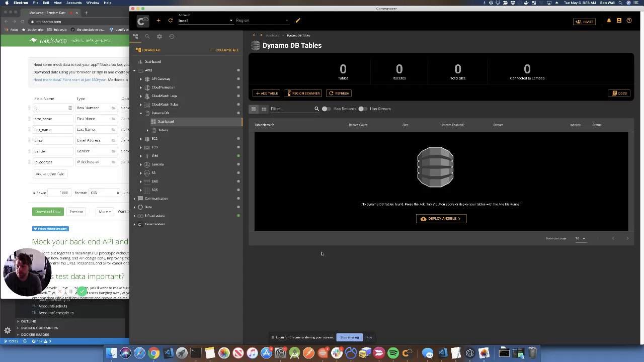The height and width of the screenshot is (362, 644).
Task: Click the filter search magnifier icon
Action: coord(316,109)
